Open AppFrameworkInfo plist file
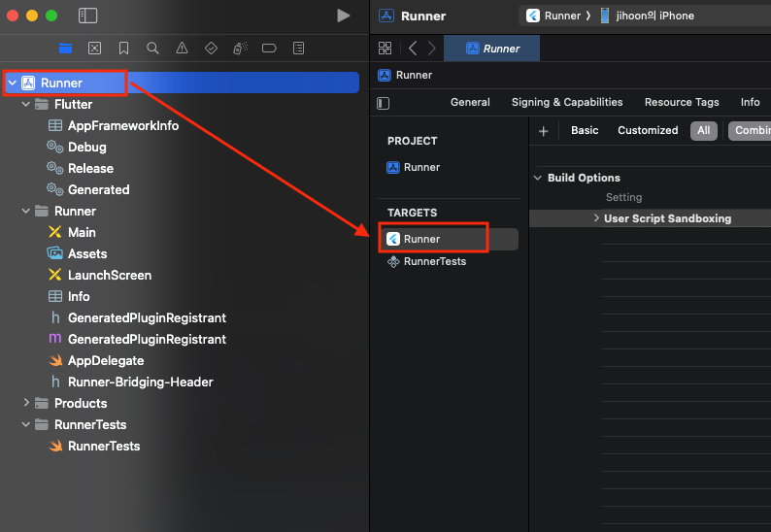This screenshot has height=532, width=771. (123, 126)
